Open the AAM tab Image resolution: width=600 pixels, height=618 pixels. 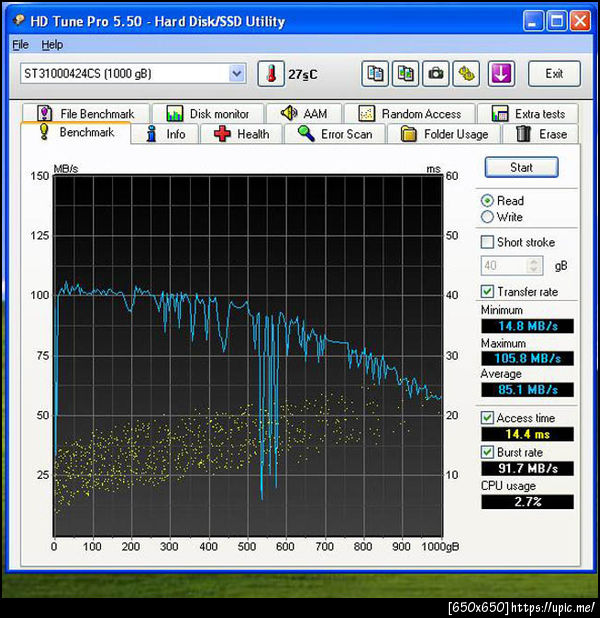coord(304,114)
